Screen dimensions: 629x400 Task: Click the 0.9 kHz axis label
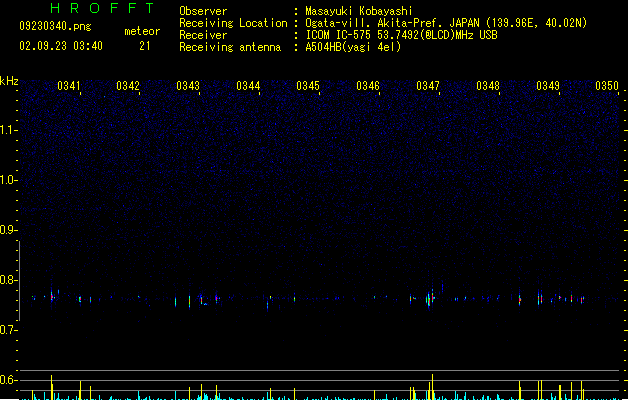pyautogui.click(x=8, y=230)
